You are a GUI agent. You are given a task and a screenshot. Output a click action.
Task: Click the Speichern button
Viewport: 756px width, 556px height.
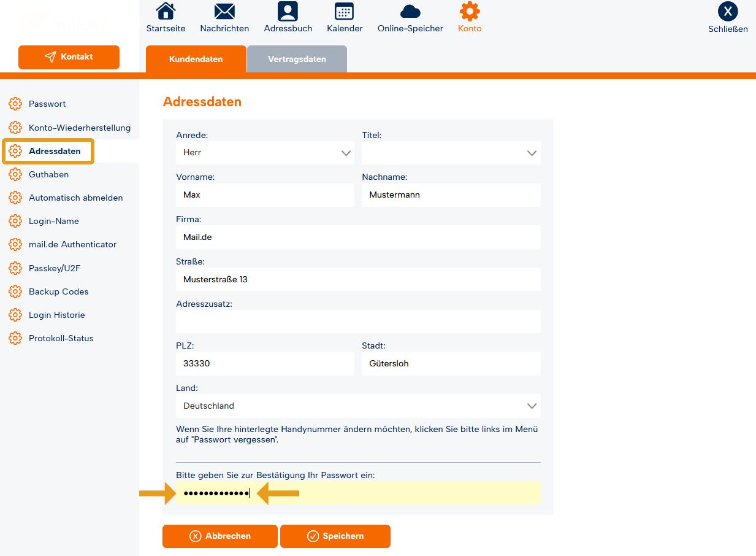point(335,536)
